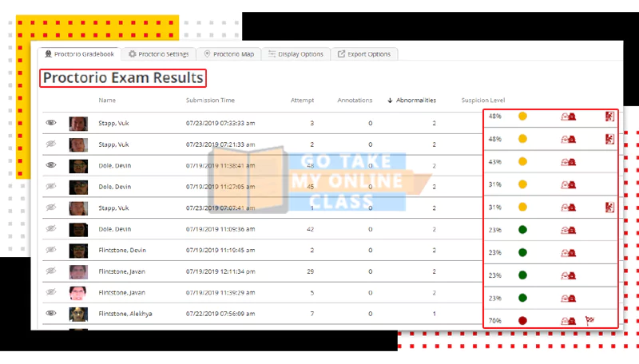The width and height of the screenshot is (639, 364).
Task: Click red exam icon beside 70%
Action: [569, 321]
